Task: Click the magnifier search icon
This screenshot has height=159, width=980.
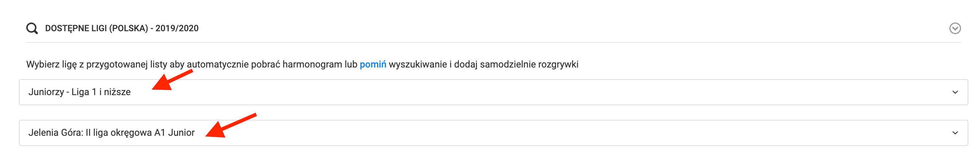Action: tap(32, 28)
